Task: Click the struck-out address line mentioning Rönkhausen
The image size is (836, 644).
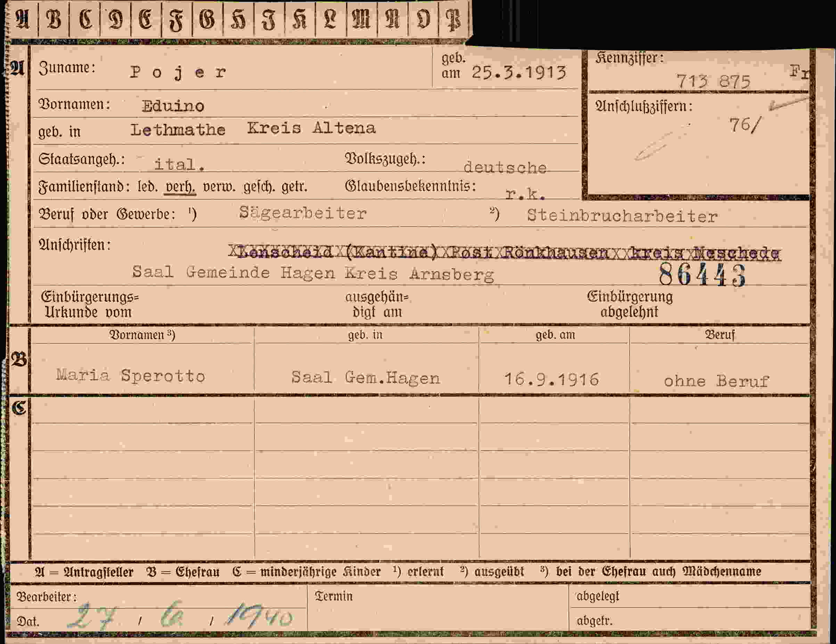Action: (505, 253)
